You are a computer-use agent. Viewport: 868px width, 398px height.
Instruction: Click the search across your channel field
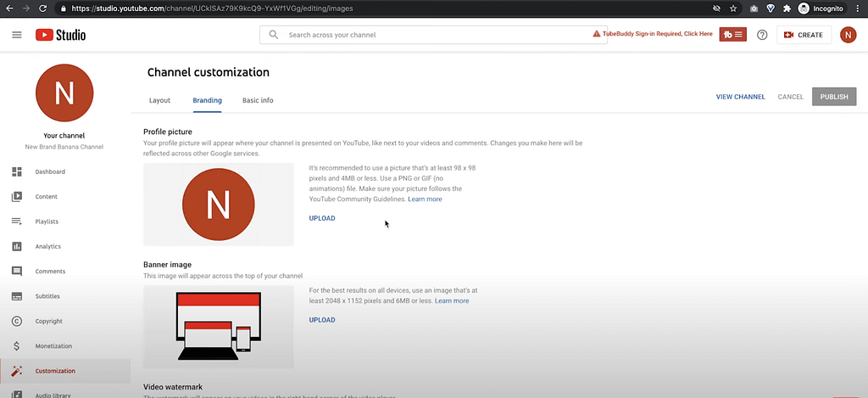[x=424, y=35]
